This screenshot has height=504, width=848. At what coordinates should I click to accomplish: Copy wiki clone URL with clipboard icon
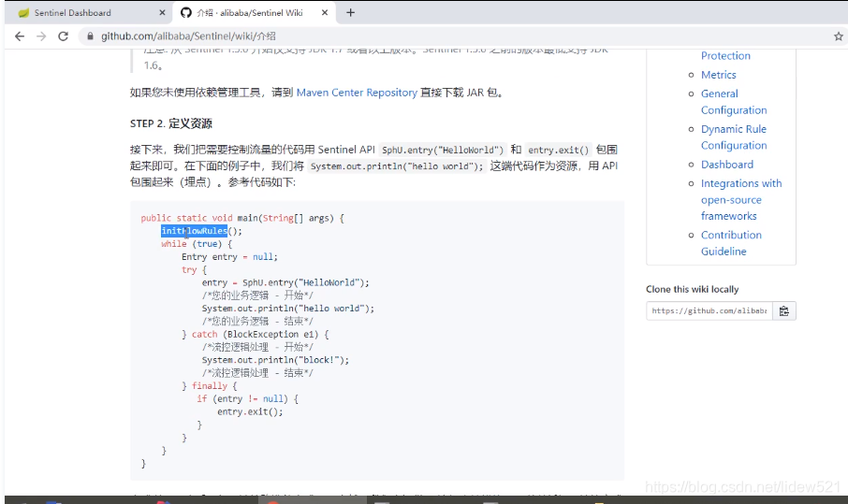[784, 310]
